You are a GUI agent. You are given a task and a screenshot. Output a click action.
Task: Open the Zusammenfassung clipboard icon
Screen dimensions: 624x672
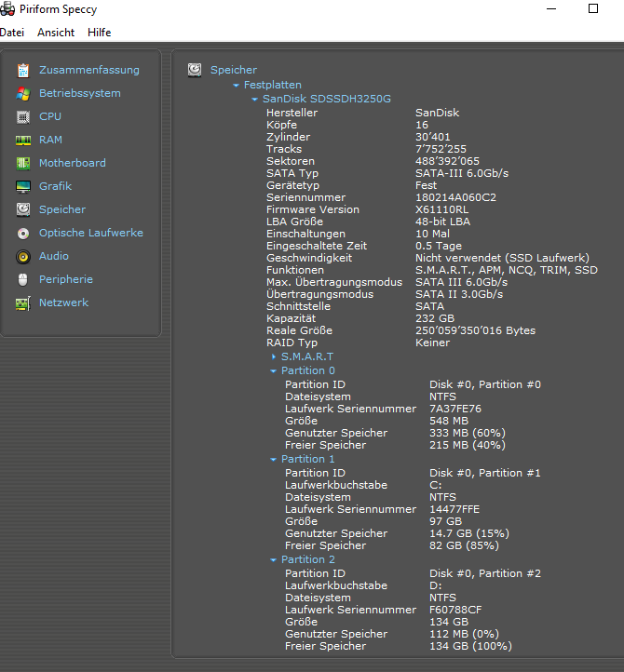pos(23,71)
